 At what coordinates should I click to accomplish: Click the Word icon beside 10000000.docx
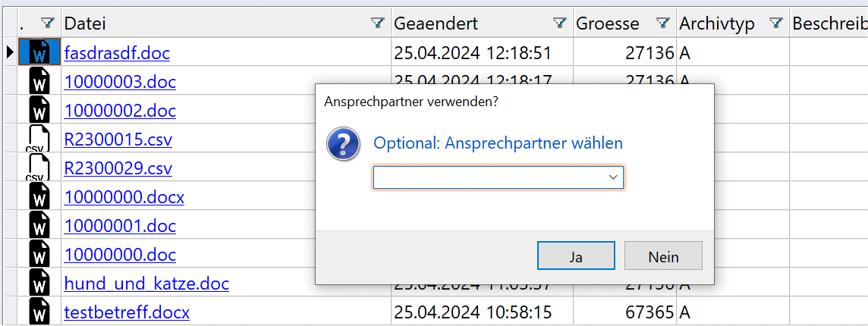pos(39,197)
